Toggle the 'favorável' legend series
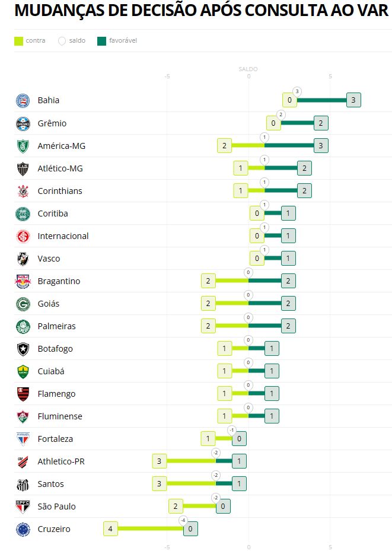Image resolution: width=392 pixels, height=551 pixels. tap(123, 41)
